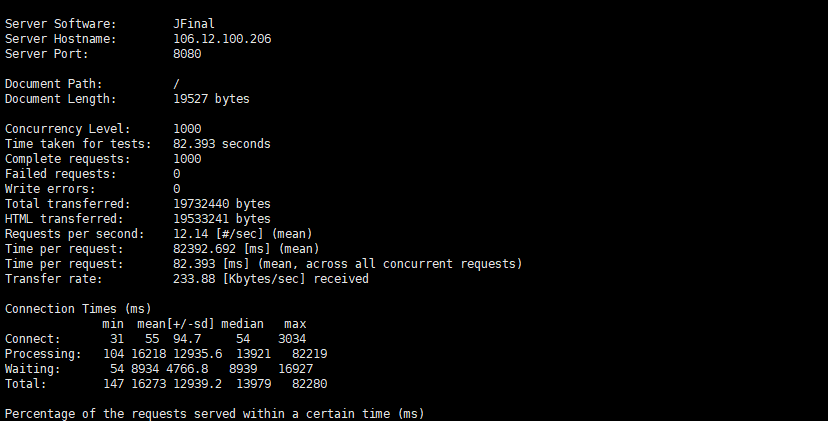Click the Total max value 82280
The height and width of the screenshot is (421, 828).
(309, 384)
